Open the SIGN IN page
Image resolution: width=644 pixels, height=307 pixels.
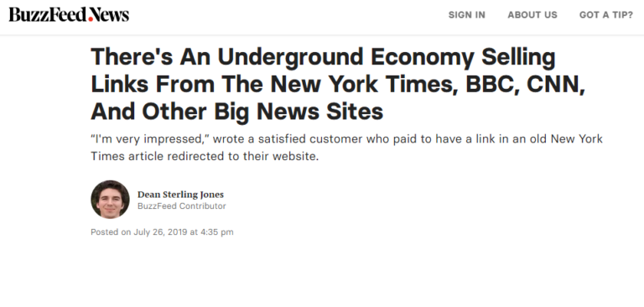466,15
